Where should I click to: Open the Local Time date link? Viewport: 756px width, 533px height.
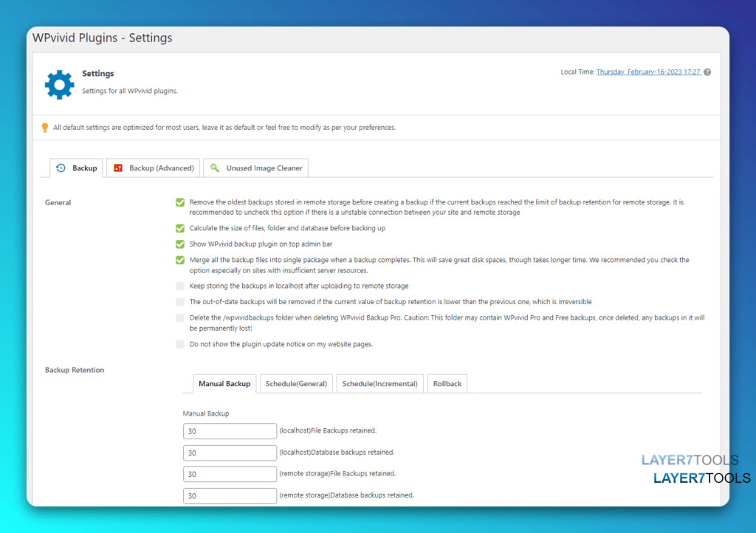pos(648,72)
